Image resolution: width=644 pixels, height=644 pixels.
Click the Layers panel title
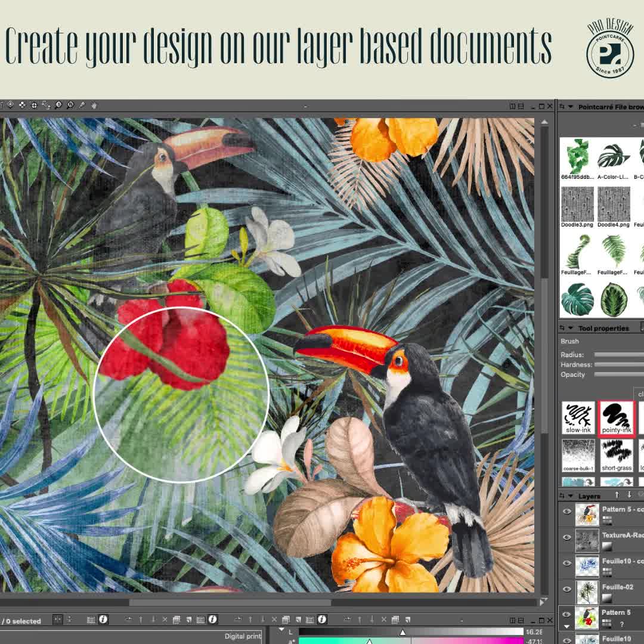click(x=589, y=496)
